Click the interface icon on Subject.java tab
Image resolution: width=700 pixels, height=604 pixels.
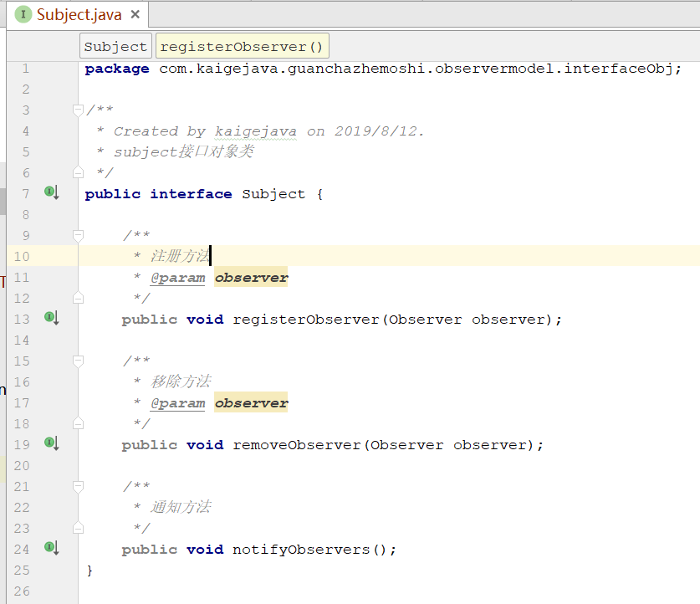point(23,15)
